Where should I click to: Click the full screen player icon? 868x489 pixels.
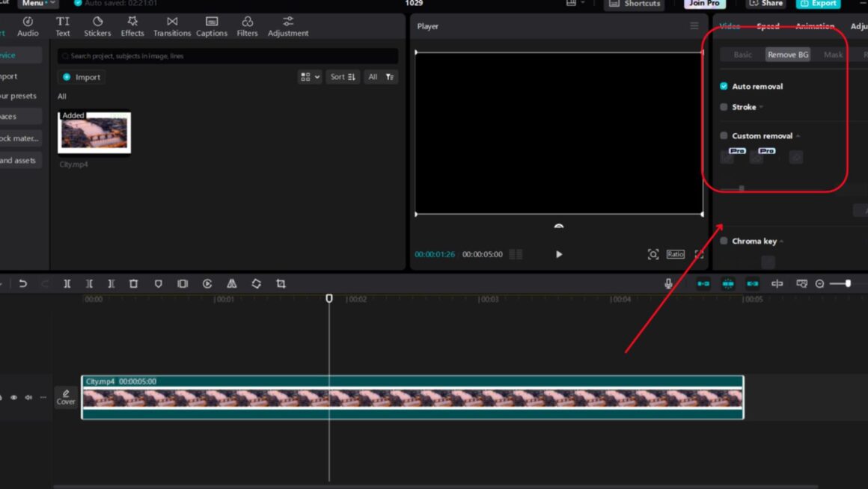[699, 254]
